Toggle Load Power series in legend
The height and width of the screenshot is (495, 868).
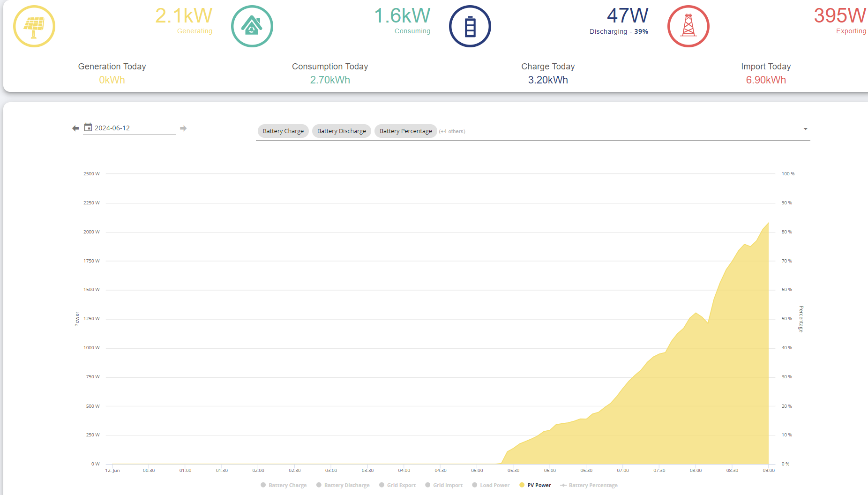pos(491,485)
